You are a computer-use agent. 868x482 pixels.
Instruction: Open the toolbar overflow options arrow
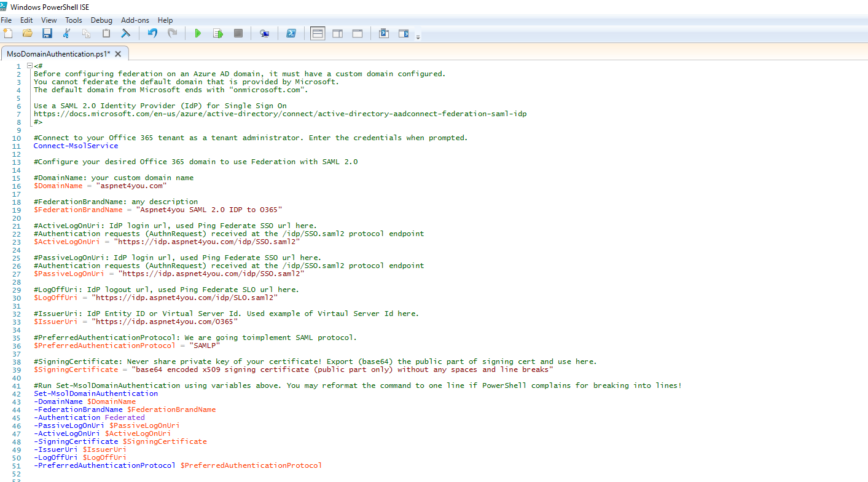(x=418, y=37)
